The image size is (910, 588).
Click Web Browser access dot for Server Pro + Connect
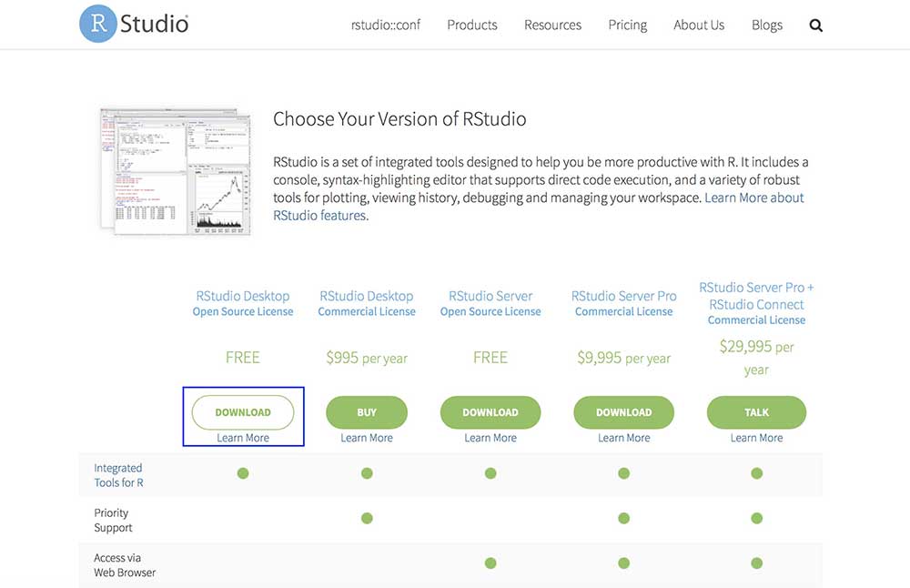coord(757,563)
